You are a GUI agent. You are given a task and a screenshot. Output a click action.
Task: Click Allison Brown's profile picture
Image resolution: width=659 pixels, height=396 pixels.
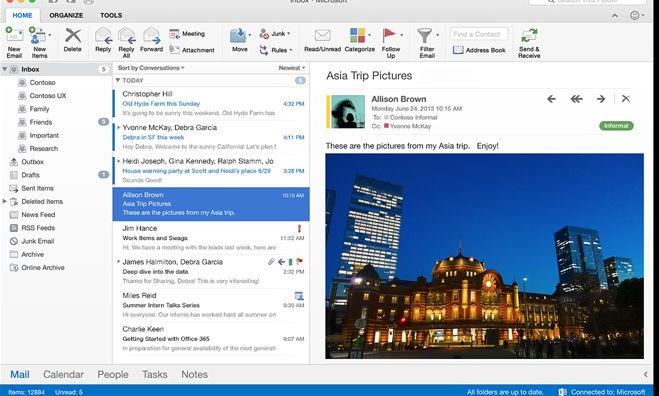348,111
